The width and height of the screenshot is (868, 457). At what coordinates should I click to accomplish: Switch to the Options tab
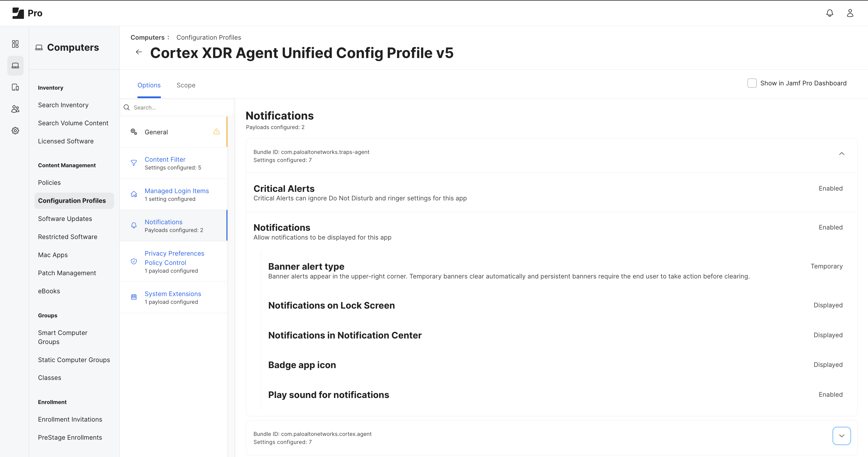(149, 85)
